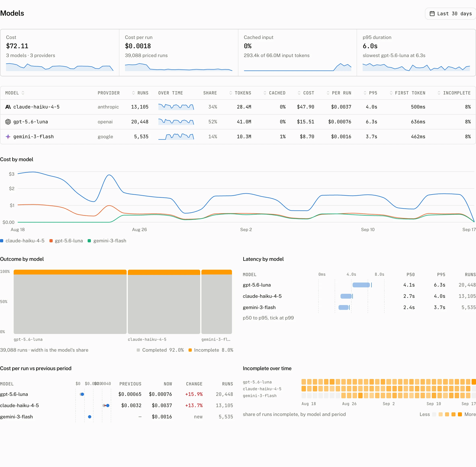
Task: Select the p95 duration card sparkline
Action: coord(416,67)
